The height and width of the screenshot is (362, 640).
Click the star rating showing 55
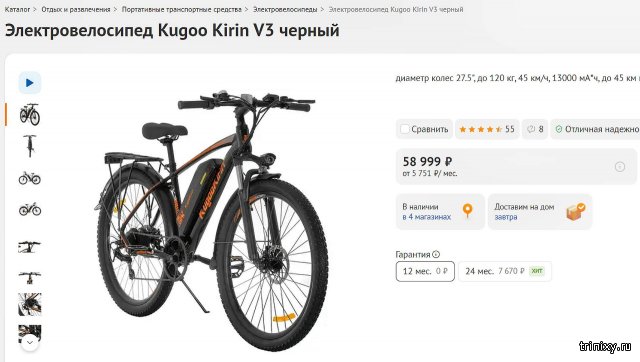click(487, 129)
